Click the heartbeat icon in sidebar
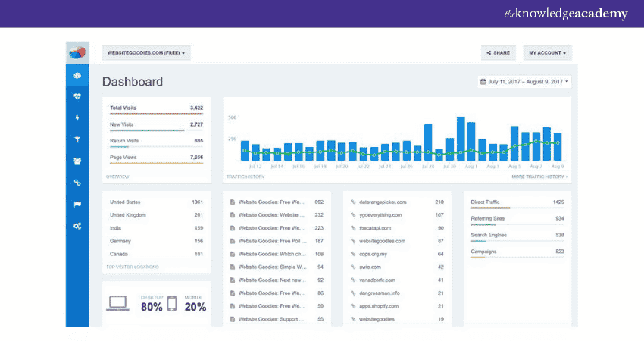Screen dimensions: 644x341 click(77, 97)
